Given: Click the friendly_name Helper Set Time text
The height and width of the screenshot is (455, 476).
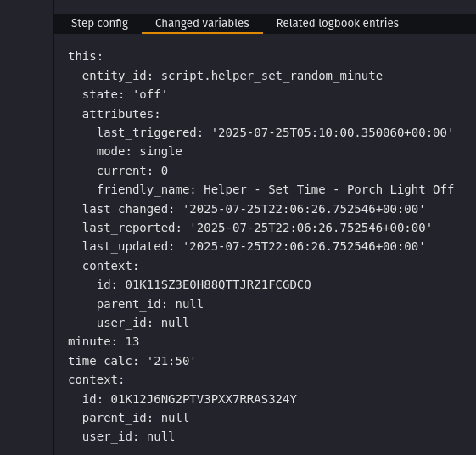Looking at the screenshot, I should tap(275, 189).
